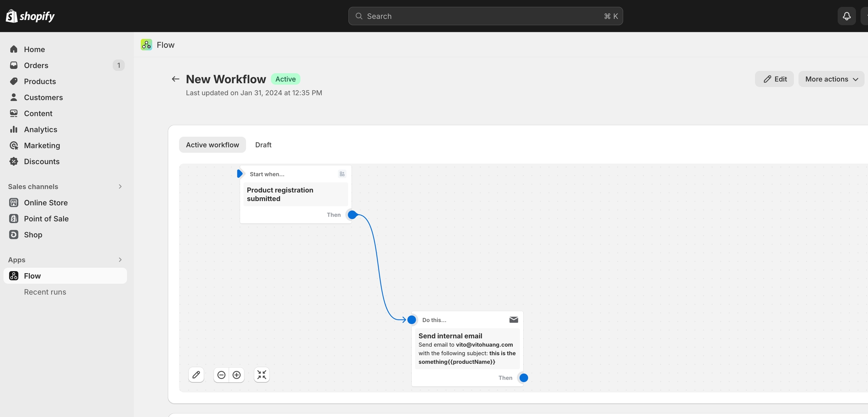Click the Then output node of email action
Viewport: 868px width, 417px height.
523,378
